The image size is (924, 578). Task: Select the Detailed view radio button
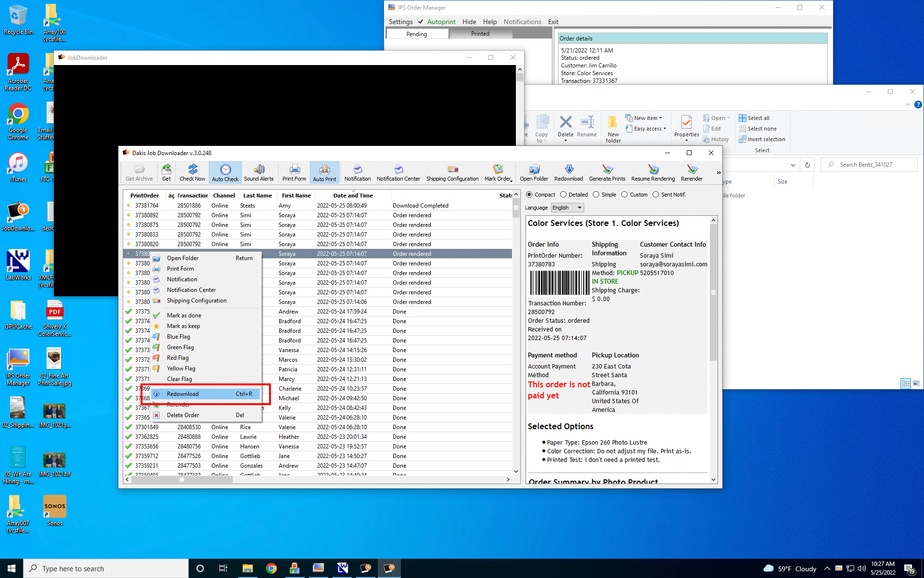563,195
